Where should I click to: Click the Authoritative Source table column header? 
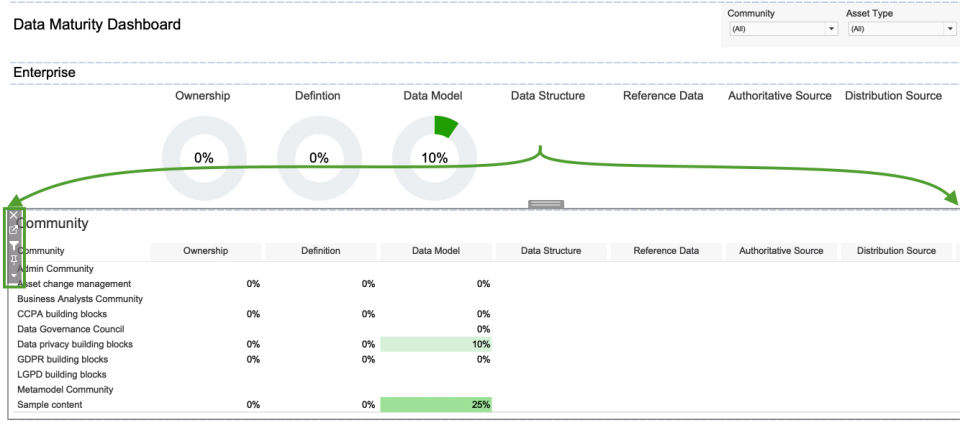point(781,251)
